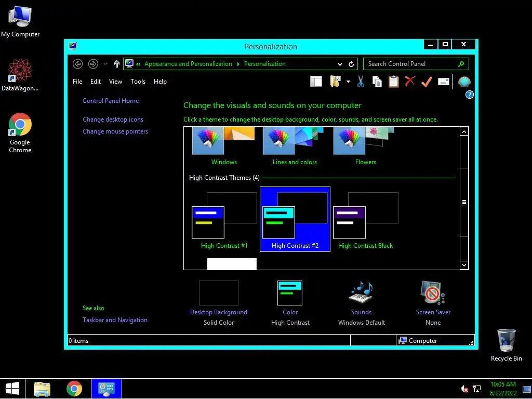Refresh the Personalization page
The image size is (532, 399).
(x=351, y=64)
